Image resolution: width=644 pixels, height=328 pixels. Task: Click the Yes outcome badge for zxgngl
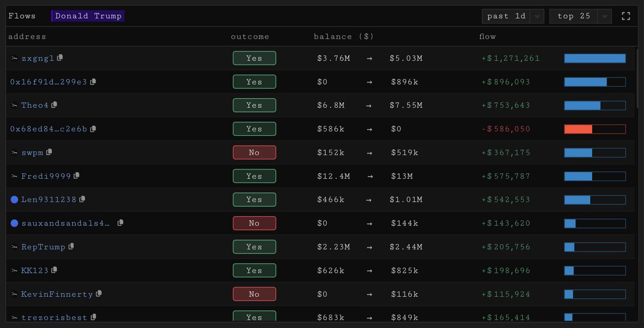pyautogui.click(x=254, y=58)
